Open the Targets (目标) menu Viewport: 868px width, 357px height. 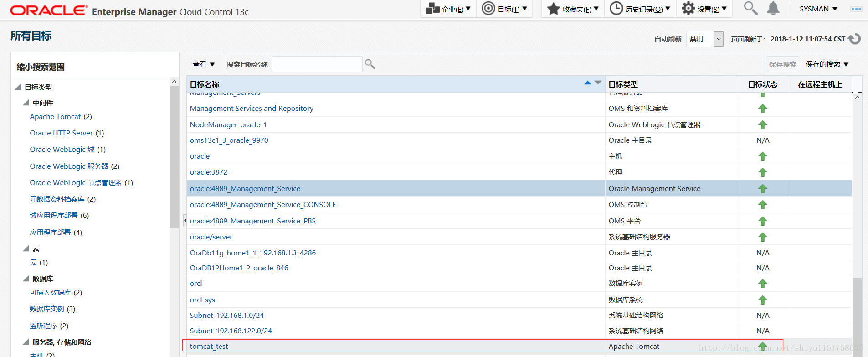[x=504, y=9]
